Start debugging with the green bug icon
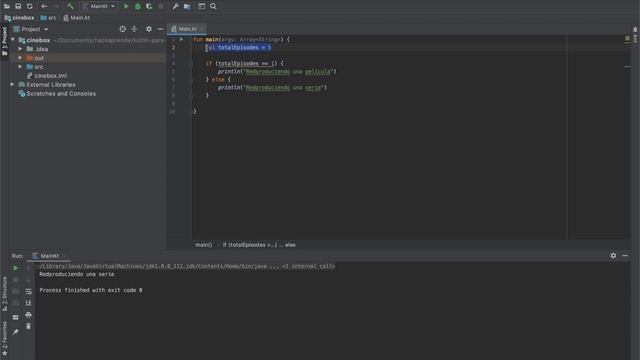 point(138,6)
